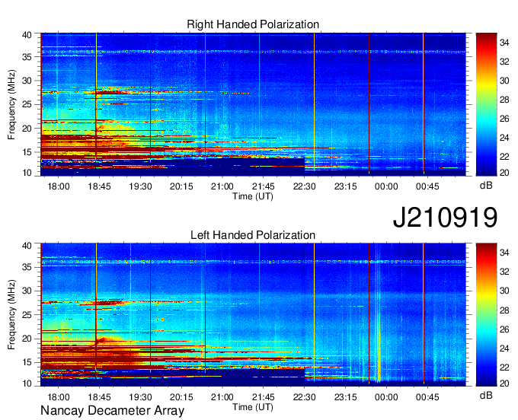Click 20 MHz tick on Left Handed frequency axis

27,339
